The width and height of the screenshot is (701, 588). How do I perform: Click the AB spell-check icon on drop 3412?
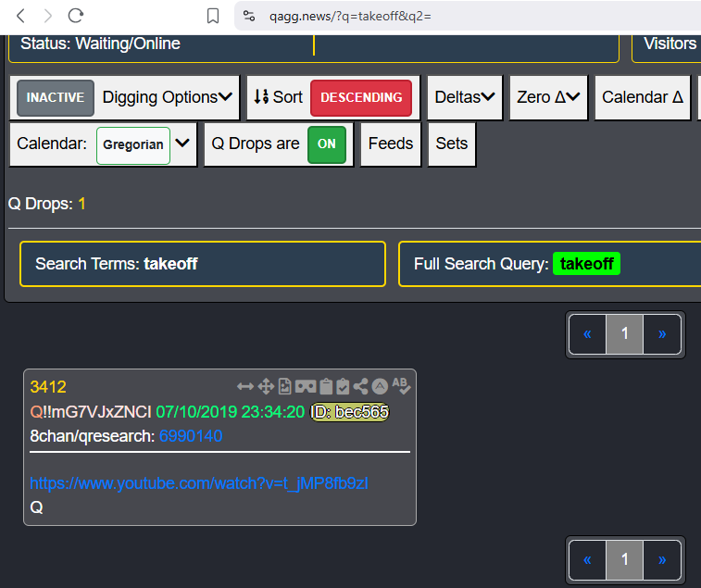pyautogui.click(x=401, y=386)
